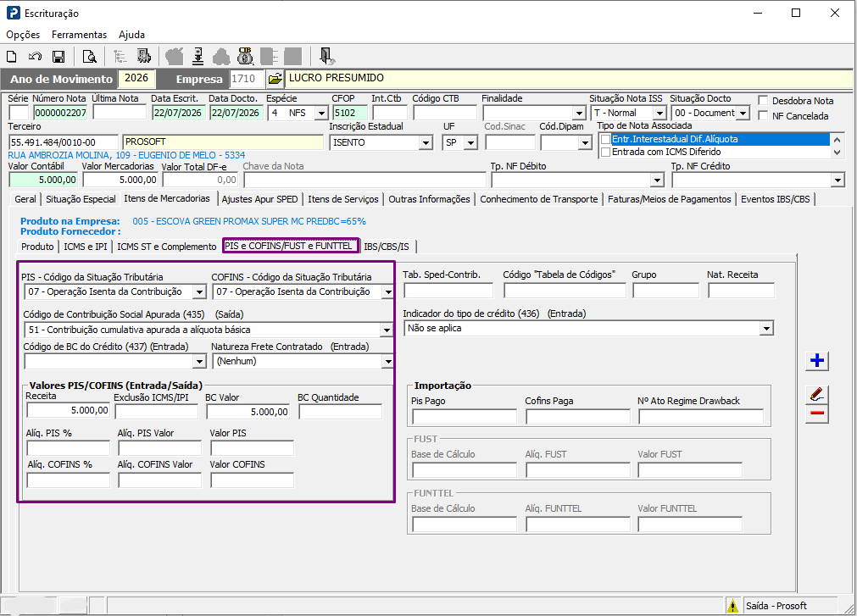Click the yellow warning icon in status bar
857x616 pixels.
coord(732,606)
